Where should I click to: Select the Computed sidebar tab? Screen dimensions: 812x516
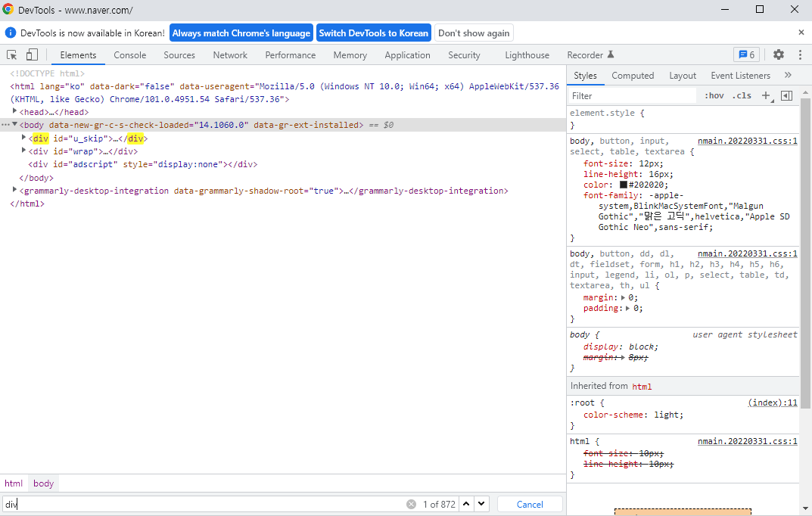click(x=633, y=76)
